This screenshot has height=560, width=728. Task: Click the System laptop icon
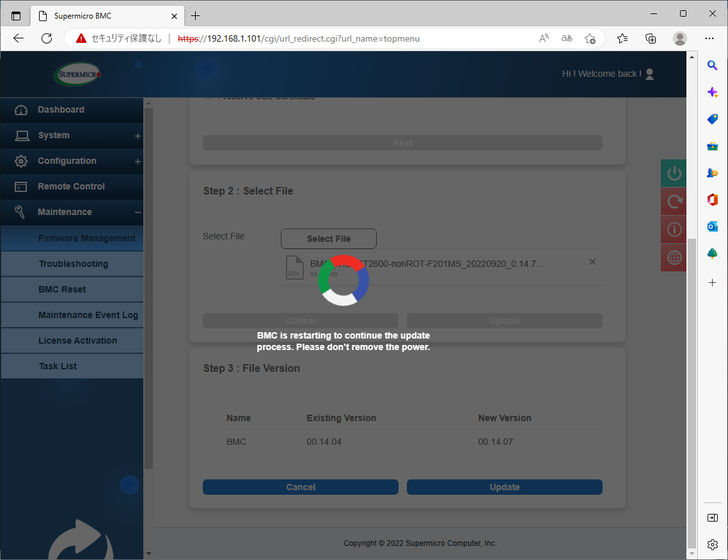click(22, 136)
